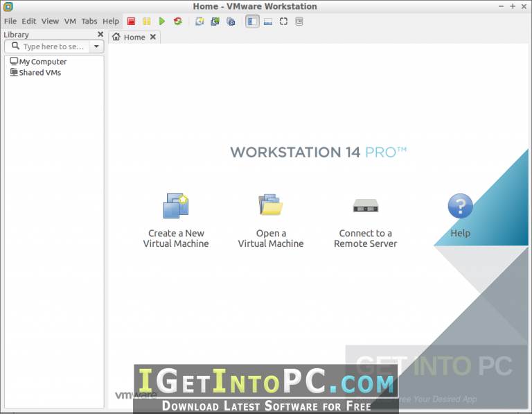Click the library search input field

click(53, 46)
